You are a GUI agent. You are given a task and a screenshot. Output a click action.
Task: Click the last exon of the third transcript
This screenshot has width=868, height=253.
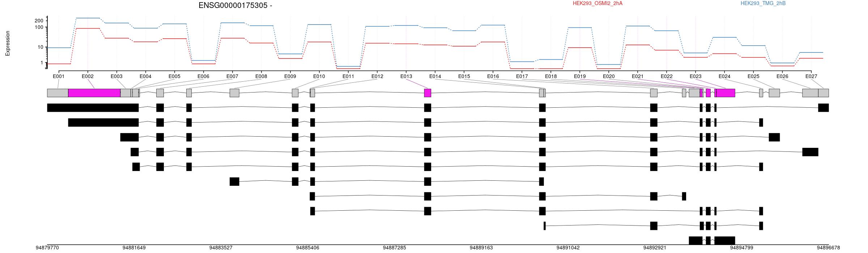pyautogui.click(x=774, y=137)
